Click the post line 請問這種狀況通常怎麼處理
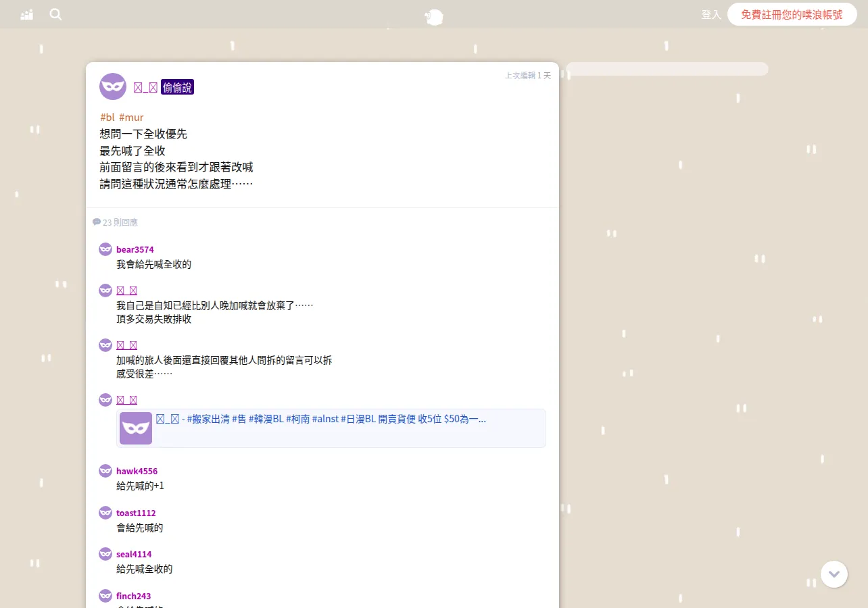The height and width of the screenshot is (608, 868). (x=176, y=184)
